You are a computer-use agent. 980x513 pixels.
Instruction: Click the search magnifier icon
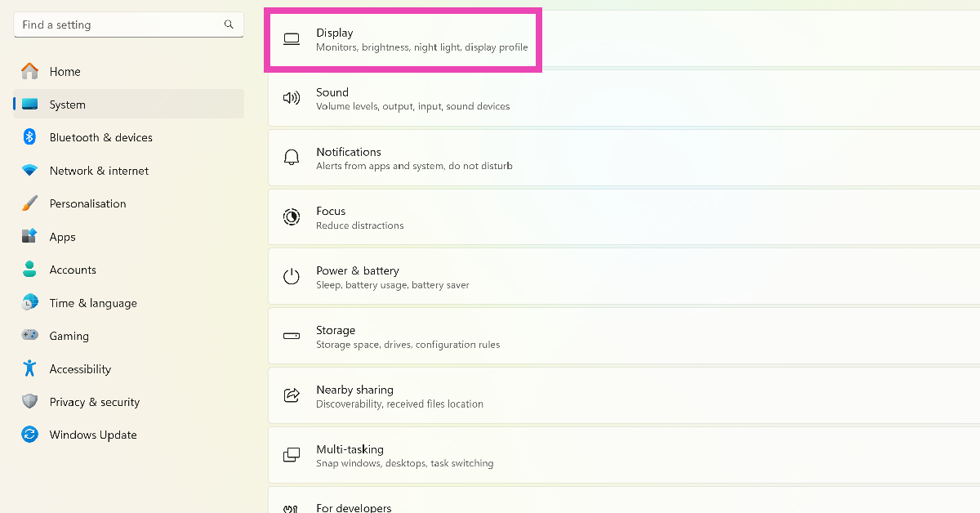pos(229,25)
